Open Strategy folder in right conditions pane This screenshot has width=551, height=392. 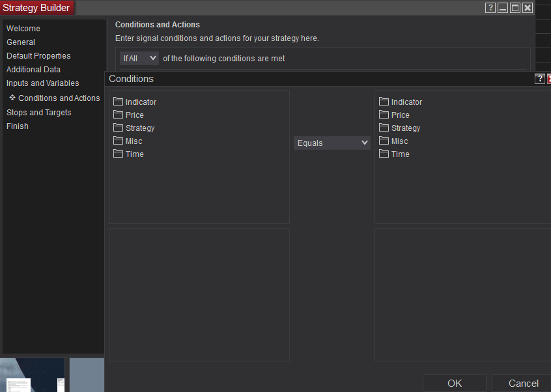[x=399, y=128]
